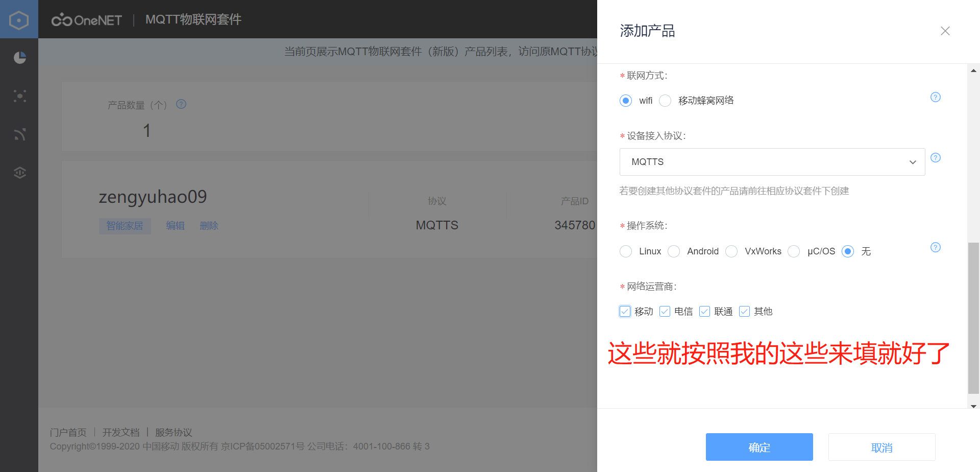
Task: Open help tooltip beside 联网方式
Action: point(935,97)
